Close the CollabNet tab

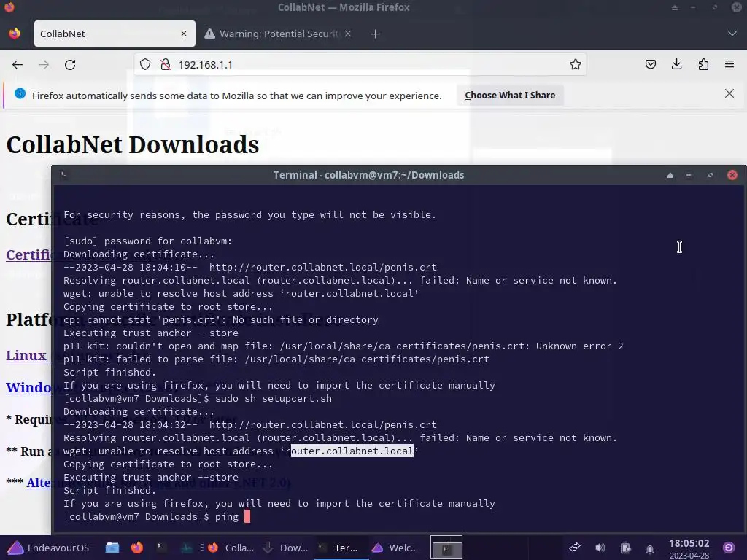pos(184,34)
